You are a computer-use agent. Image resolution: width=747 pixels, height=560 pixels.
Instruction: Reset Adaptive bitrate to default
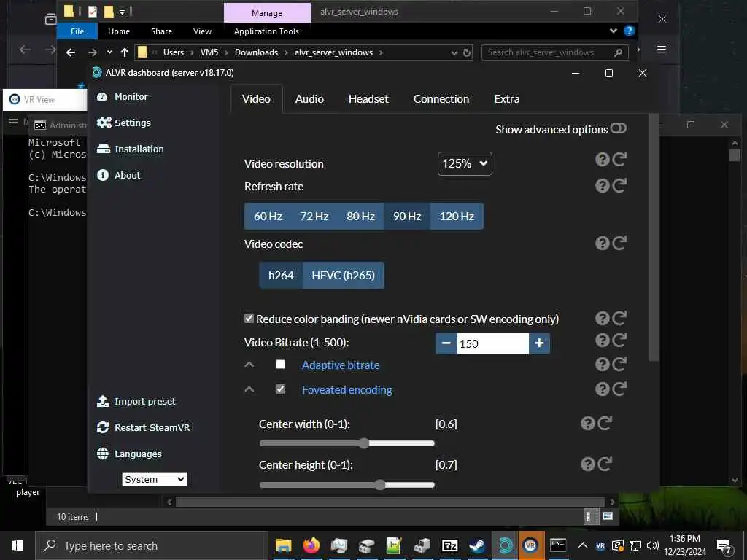pyautogui.click(x=619, y=365)
